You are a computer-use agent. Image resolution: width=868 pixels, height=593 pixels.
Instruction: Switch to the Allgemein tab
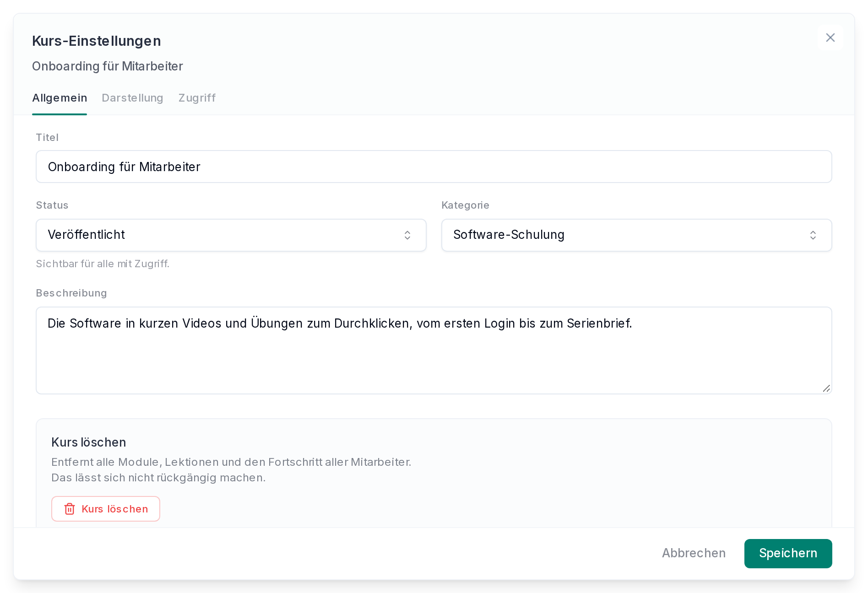point(60,98)
